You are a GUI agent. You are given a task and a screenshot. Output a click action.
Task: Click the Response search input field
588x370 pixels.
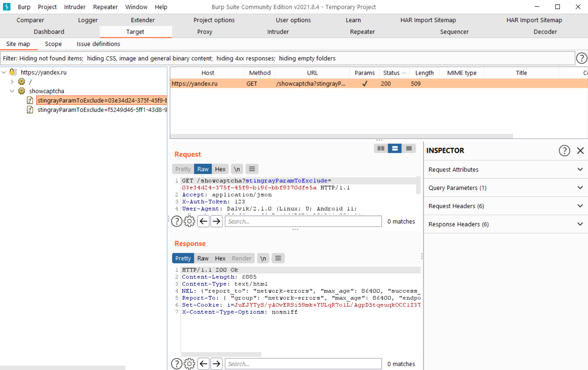point(303,364)
